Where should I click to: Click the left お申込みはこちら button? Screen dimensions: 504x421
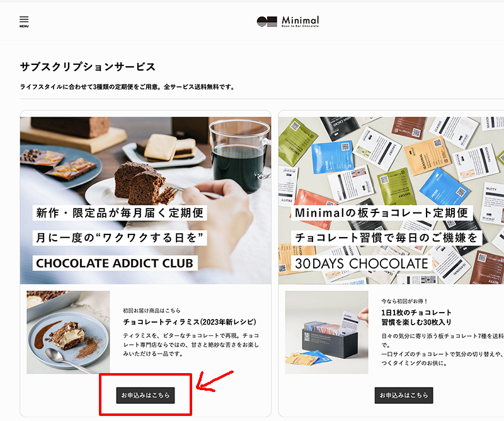146,395
